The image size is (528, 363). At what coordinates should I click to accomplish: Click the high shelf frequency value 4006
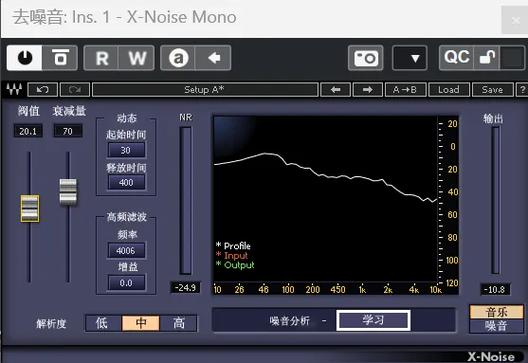click(126, 251)
